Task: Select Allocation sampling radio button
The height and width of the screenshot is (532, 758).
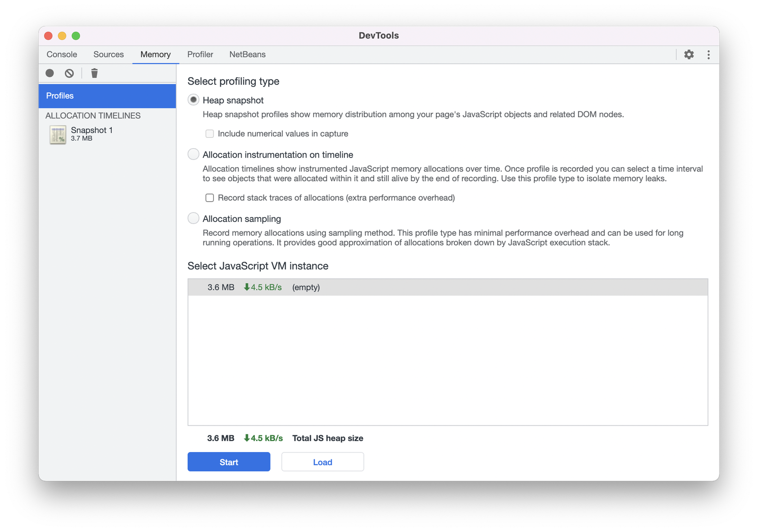Action: pos(193,218)
